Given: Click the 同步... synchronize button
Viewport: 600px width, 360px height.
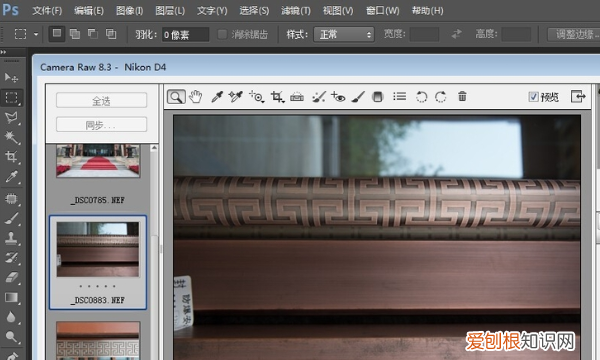Looking at the screenshot, I should point(101,125).
